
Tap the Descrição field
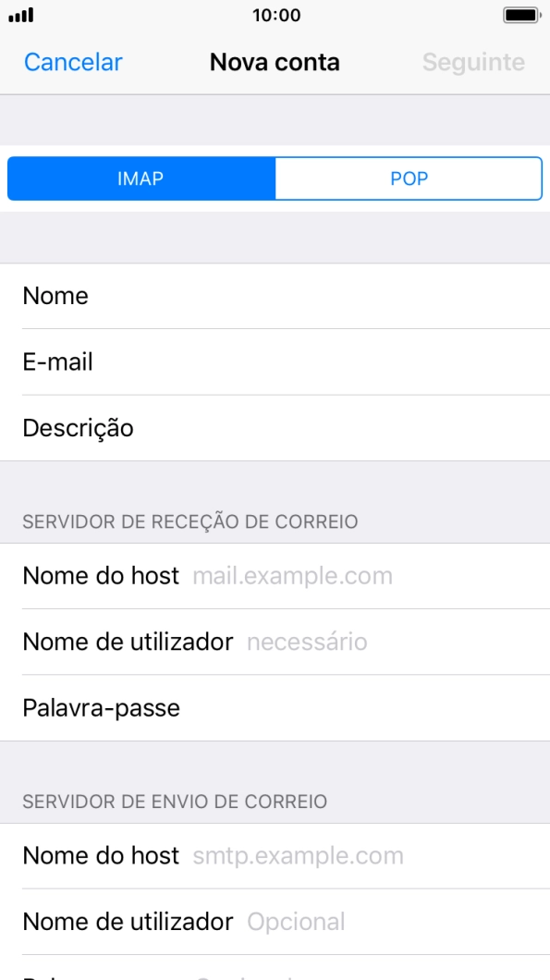pyautogui.click(x=275, y=428)
